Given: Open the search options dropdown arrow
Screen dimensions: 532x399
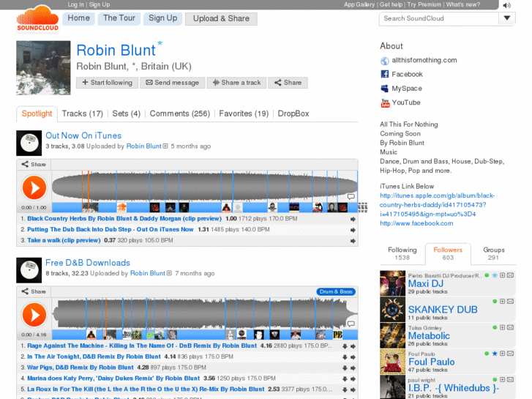Looking at the screenshot, I should tap(507, 18).
